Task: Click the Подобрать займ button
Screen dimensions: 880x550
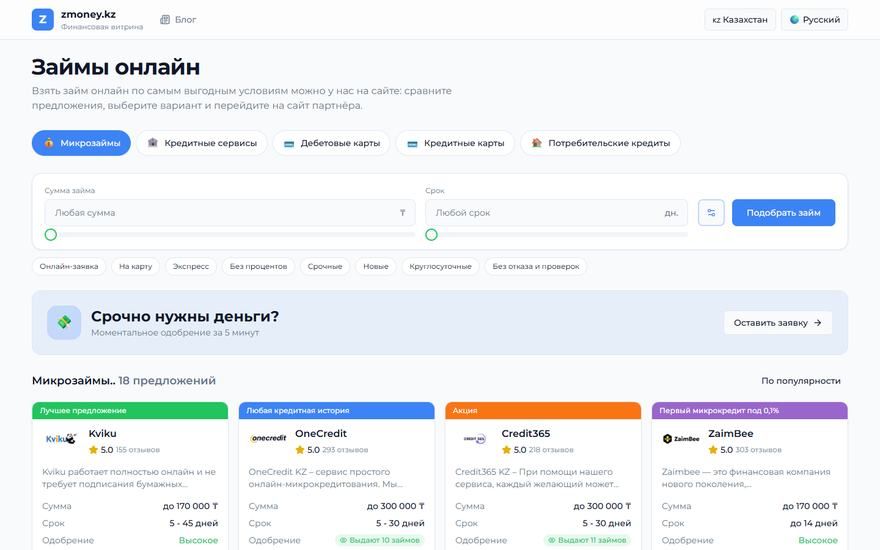Action: [x=783, y=213]
